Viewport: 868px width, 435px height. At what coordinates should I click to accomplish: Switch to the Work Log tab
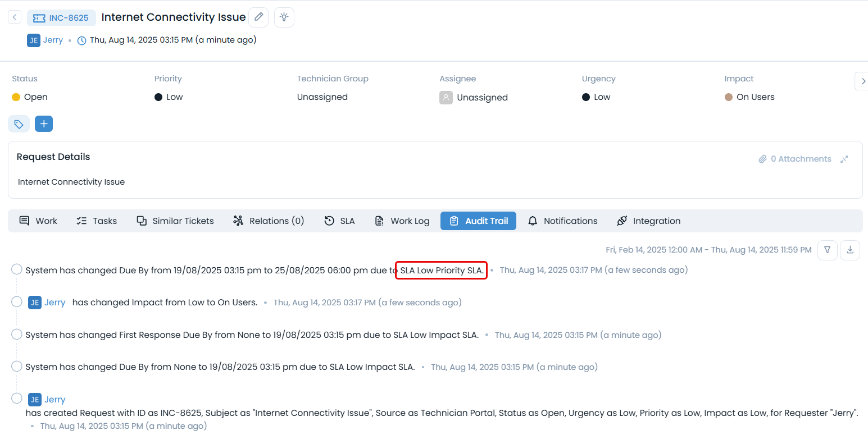402,221
